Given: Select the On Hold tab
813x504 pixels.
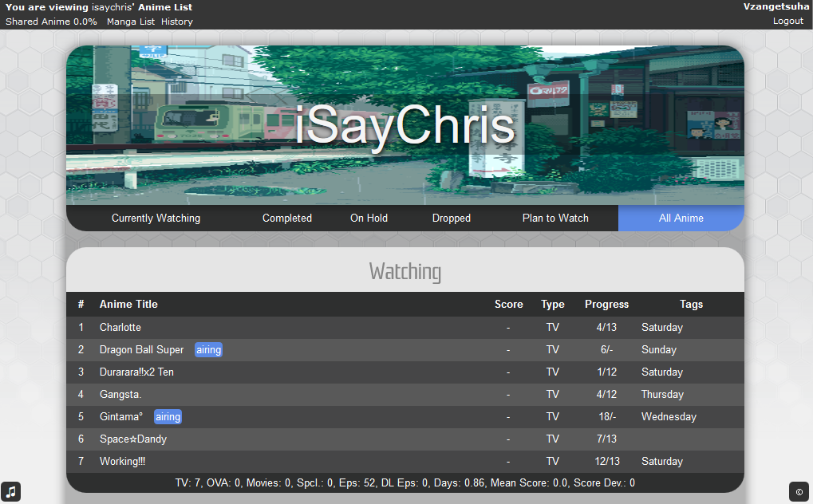Looking at the screenshot, I should (x=369, y=219).
